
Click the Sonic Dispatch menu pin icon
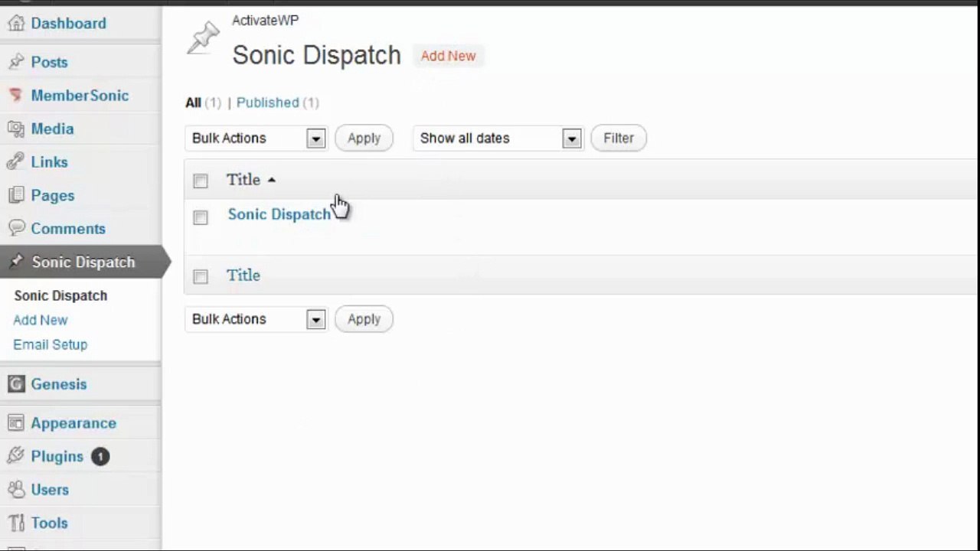point(16,262)
